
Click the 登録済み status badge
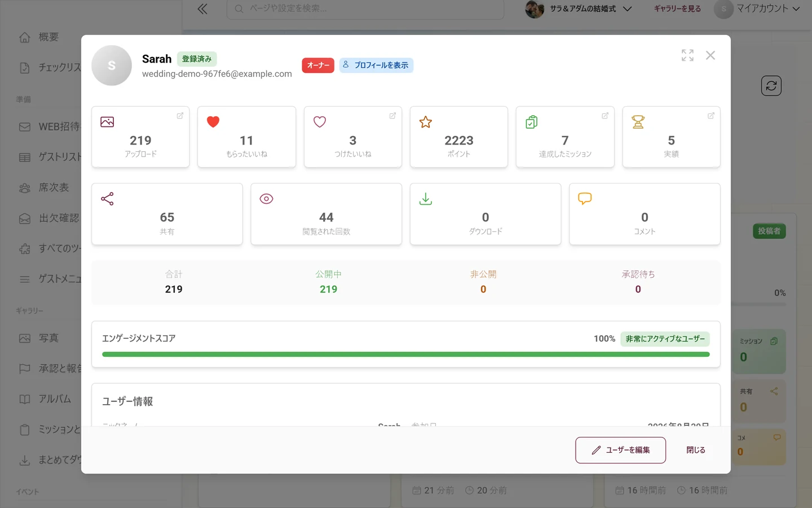[197, 59]
